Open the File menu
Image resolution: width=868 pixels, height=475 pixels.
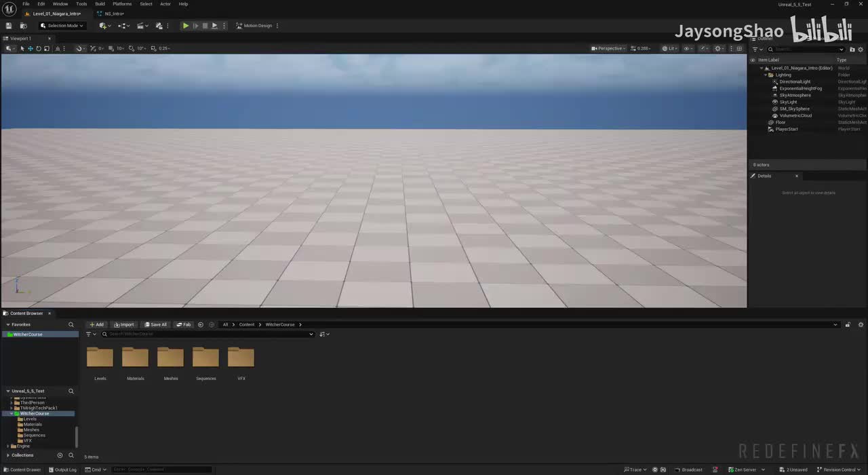(26, 4)
